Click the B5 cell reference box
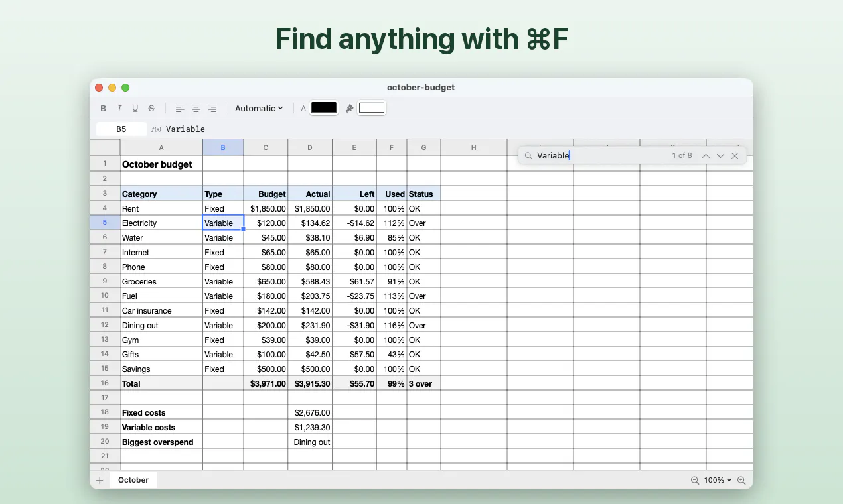 coord(121,129)
